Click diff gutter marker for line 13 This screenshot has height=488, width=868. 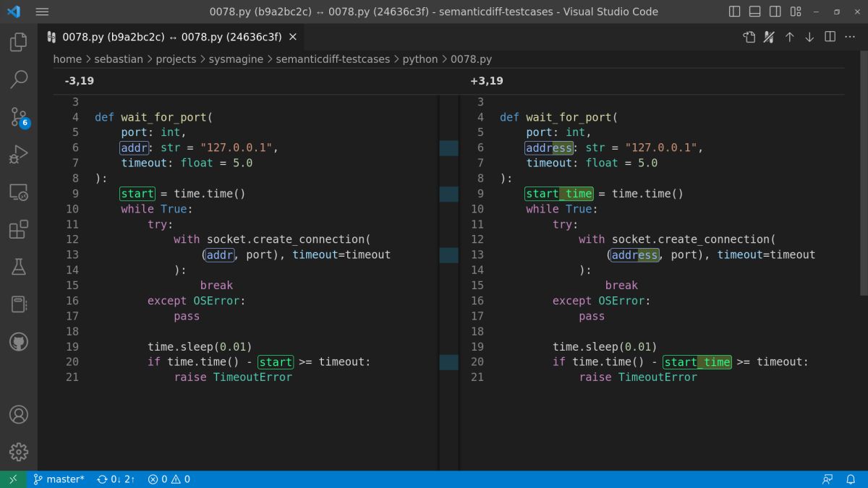[x=448, y=254]
